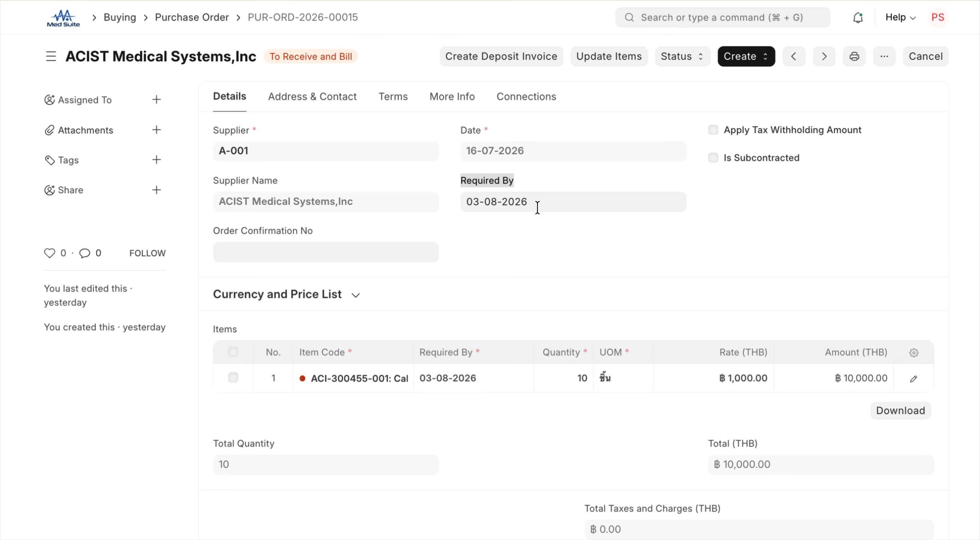This screenshot has height=540, width=980.
Task: Switch to More Info tab
Action: coord(452,97)
